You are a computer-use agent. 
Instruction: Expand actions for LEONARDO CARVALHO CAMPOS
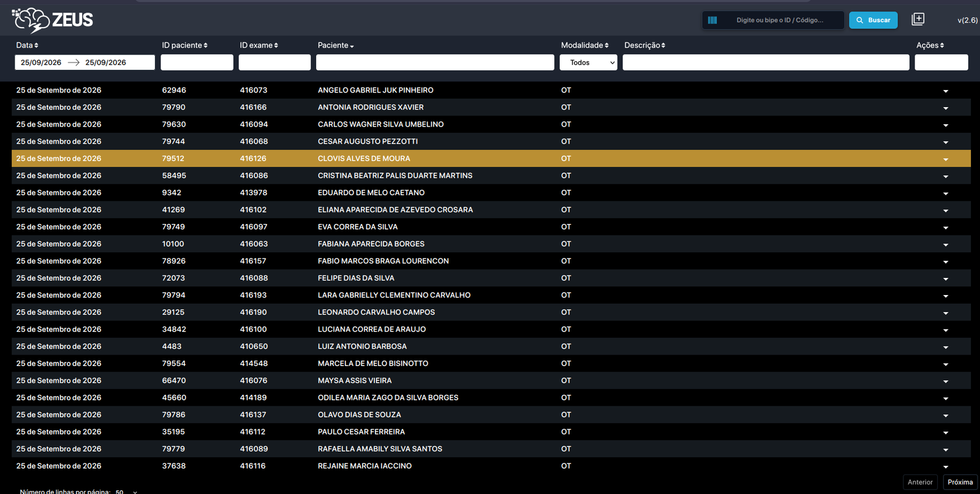(946, 314)
